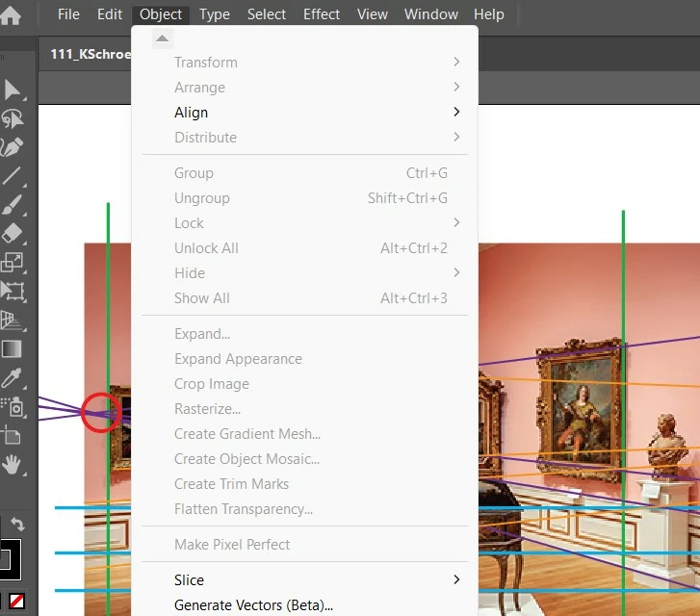Open the Help menu
This screenshot has width=700, height=616.
click(489, 14)
